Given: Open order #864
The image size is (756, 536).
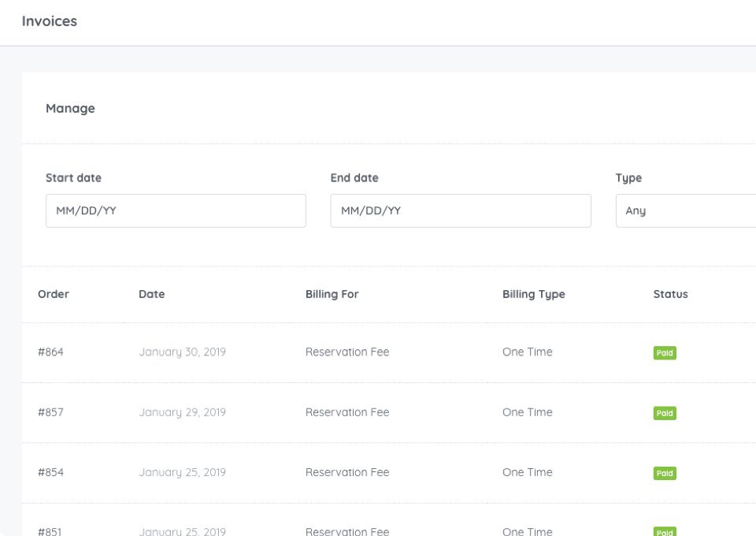Looking at the screenshot, I should tap(50, 352).
